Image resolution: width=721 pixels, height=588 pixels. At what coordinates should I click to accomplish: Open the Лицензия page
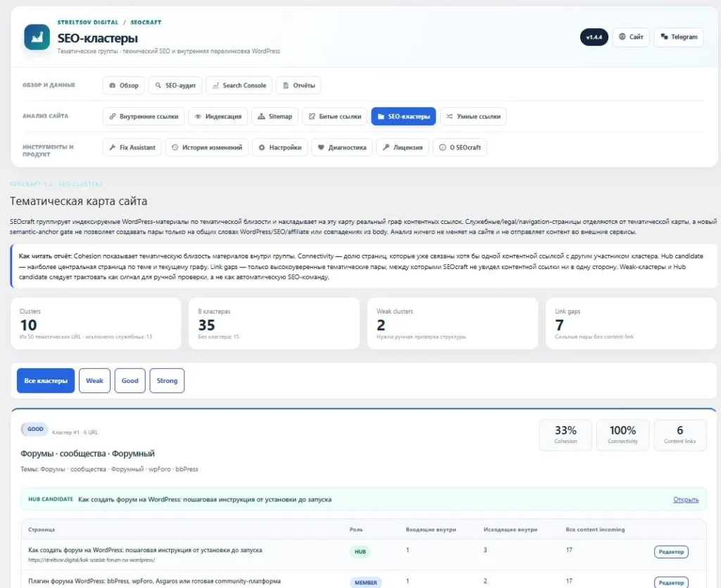coord(402,147)
